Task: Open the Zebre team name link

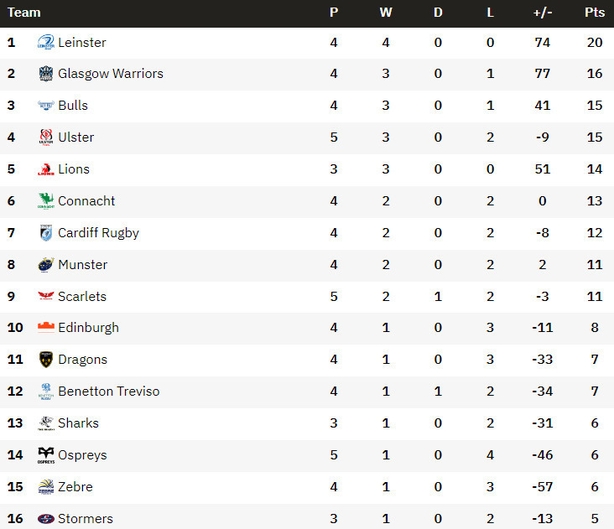Action: 75,487
